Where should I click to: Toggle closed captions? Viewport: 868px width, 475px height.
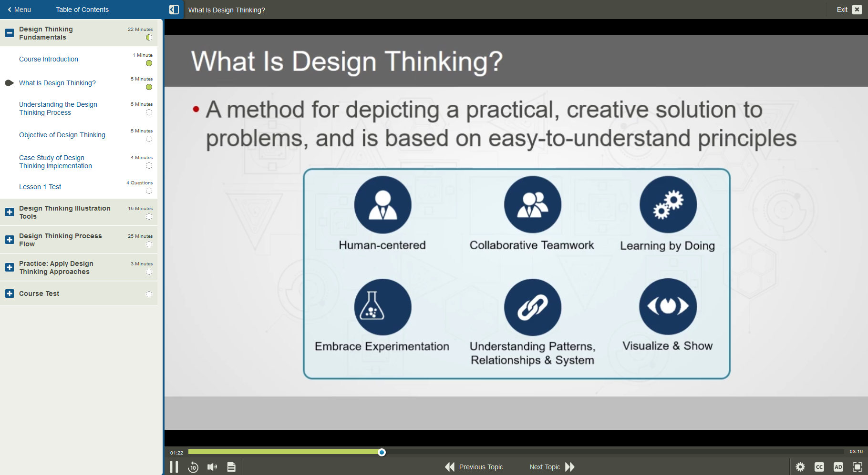[819, 467]
